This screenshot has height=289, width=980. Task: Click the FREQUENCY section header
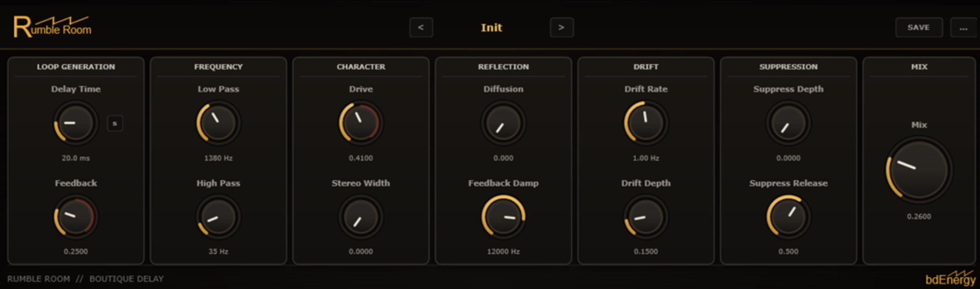218,67
